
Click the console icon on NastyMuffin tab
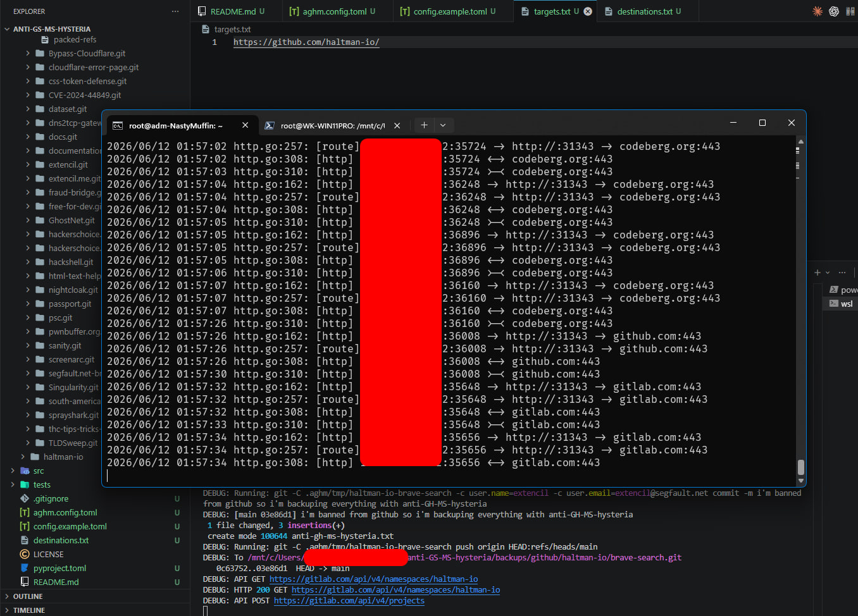click(118, 125)
